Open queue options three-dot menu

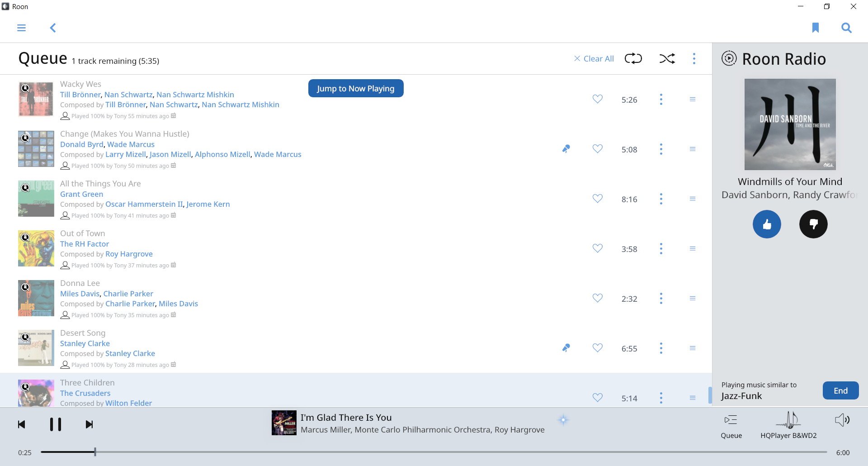(x=694, y=58)
